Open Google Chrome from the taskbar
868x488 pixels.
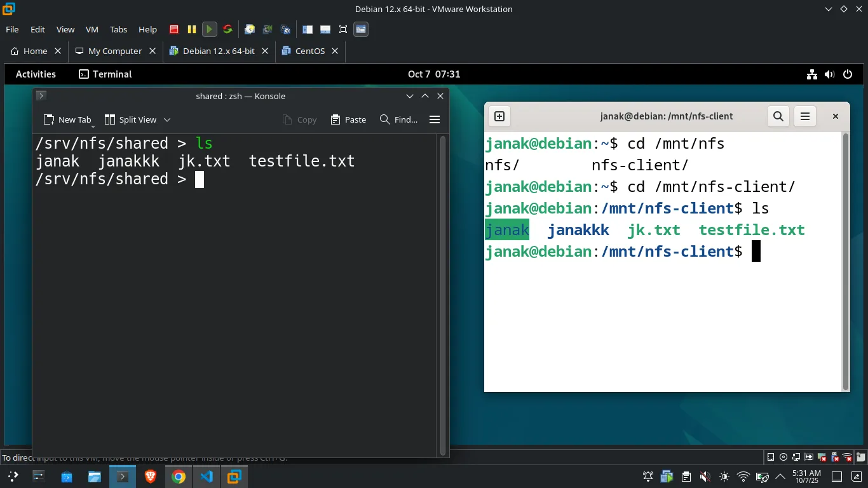click(179, 477)
